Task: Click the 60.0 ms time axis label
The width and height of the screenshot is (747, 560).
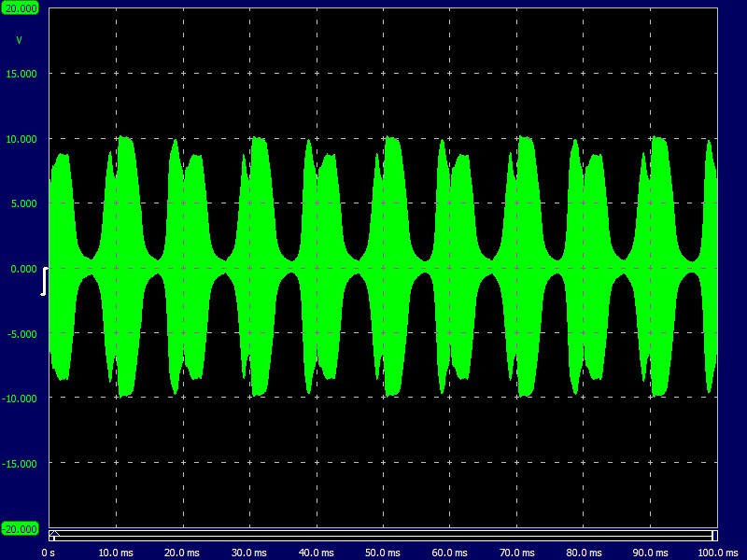Action: tap(450, 553)
